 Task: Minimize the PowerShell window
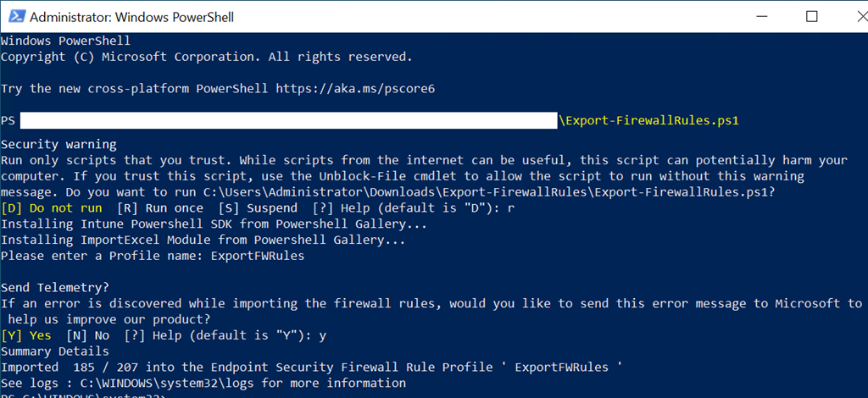click(766, 17)
